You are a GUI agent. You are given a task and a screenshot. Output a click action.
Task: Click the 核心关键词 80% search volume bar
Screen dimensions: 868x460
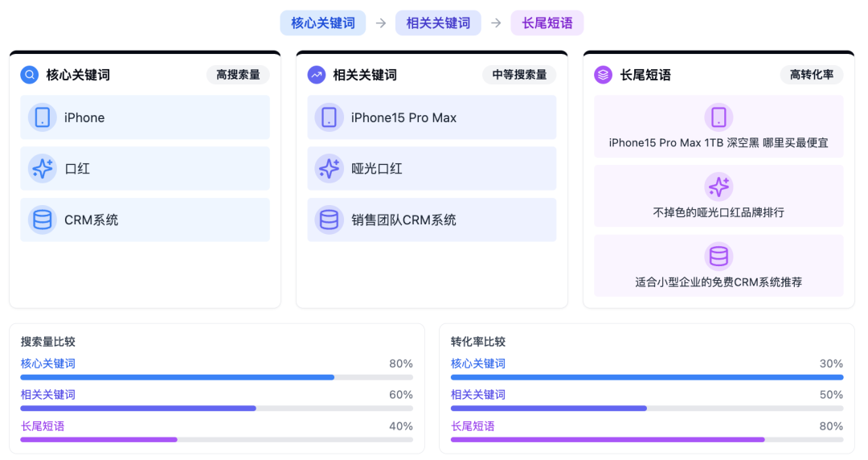click(x=216, y=377)
